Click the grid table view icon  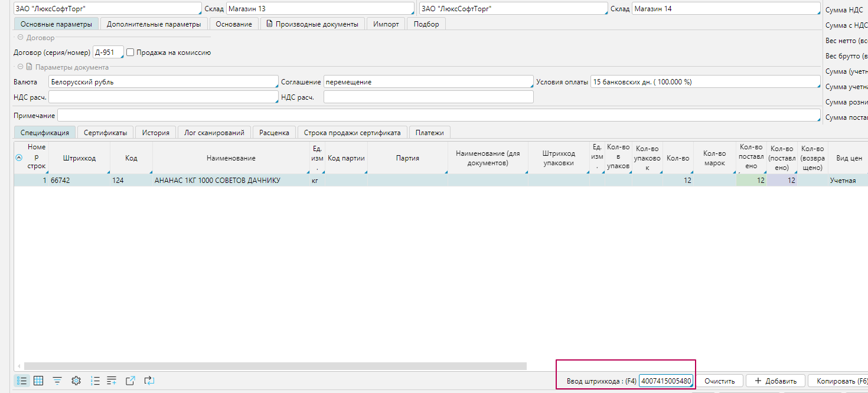coord(38,381)
